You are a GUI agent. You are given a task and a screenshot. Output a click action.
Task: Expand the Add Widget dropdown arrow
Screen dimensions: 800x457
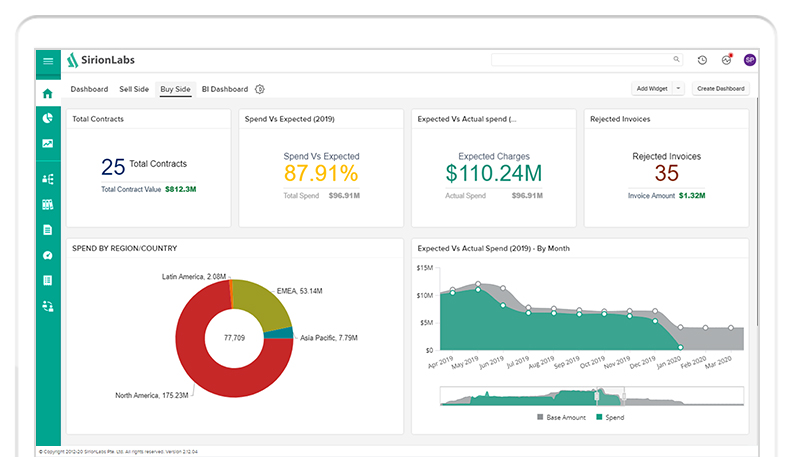tap(678, 89)
